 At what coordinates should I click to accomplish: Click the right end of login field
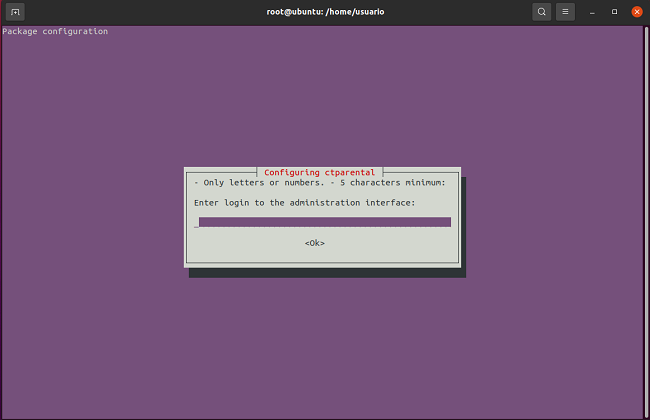point(448,222)
